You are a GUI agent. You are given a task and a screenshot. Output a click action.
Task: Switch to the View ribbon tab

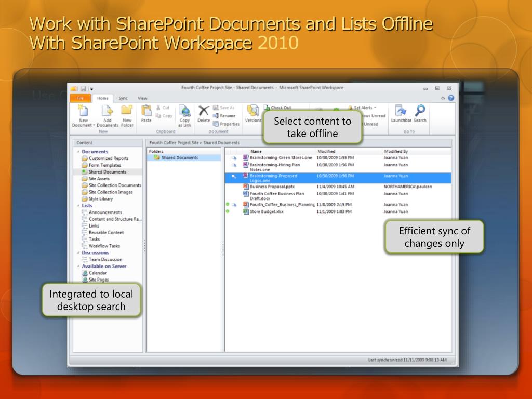pyautogui.click(x=142, y=98)
